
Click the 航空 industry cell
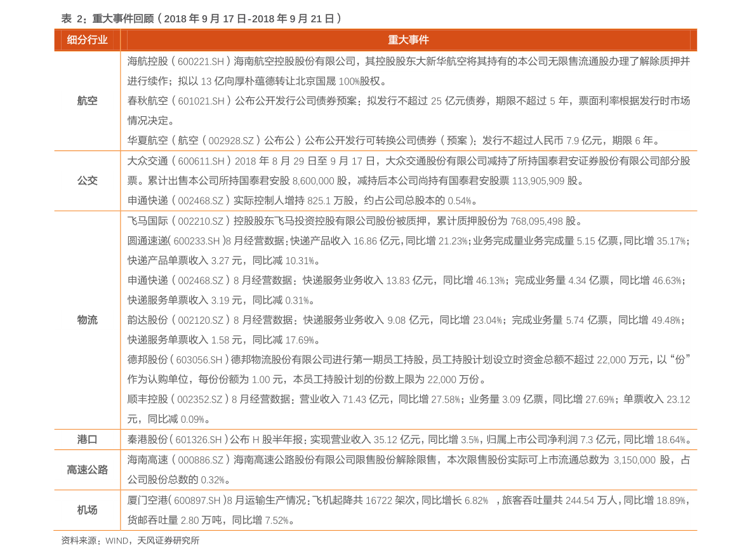pos(87,101)
